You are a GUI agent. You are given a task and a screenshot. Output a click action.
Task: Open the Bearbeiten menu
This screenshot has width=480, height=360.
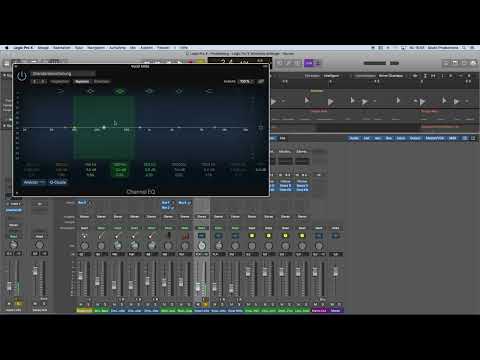(x=62, y=48)
